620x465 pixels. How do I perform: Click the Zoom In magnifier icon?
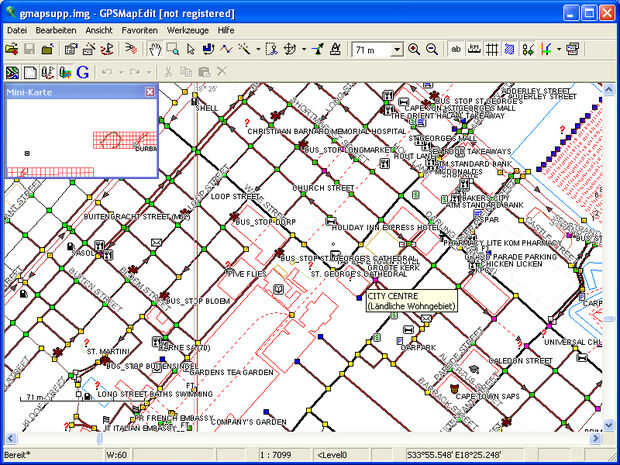tap(414, 49)
